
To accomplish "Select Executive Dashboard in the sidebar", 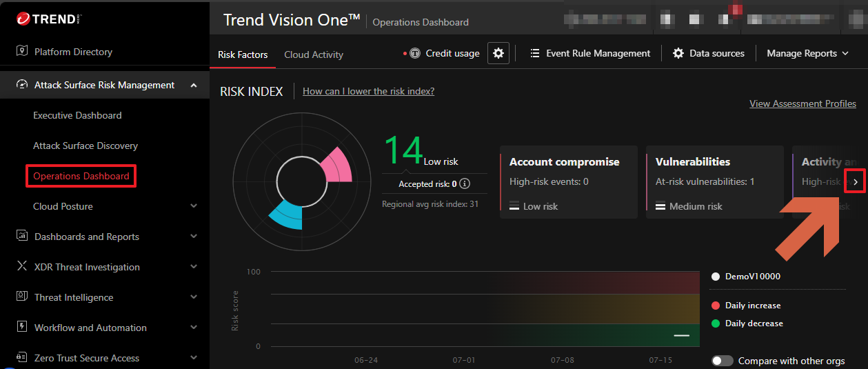I will pos(77,115).
